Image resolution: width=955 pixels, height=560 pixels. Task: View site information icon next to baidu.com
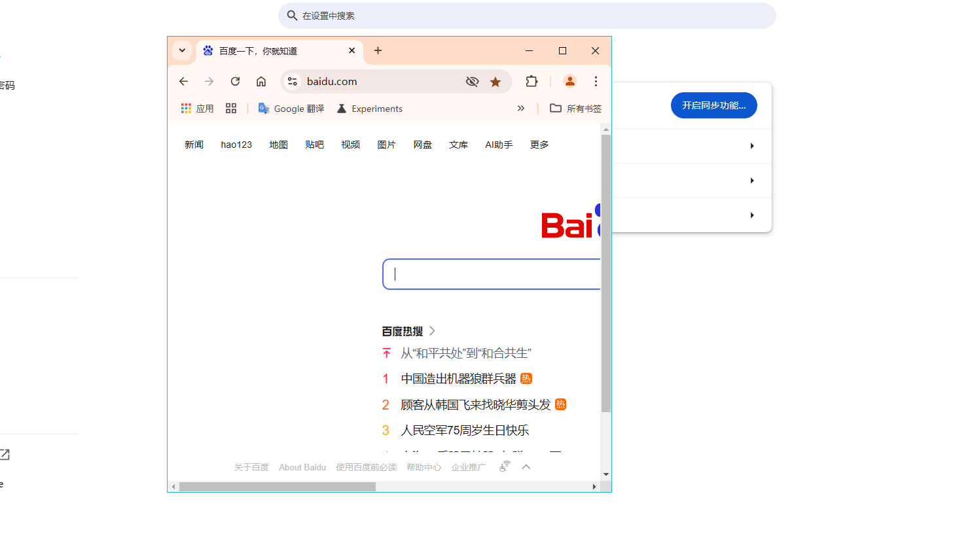[x=293, y=81]
